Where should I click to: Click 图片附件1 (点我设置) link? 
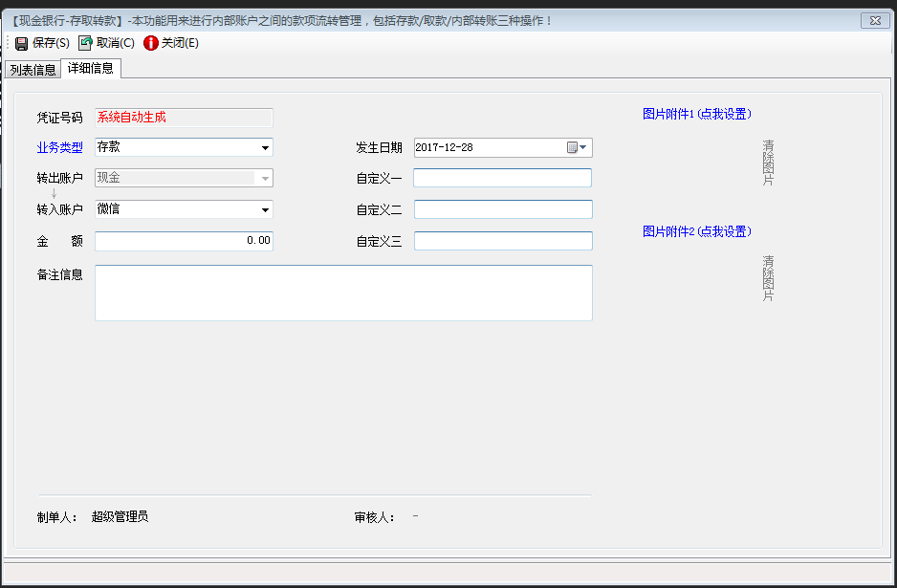(x=697, y=114)
